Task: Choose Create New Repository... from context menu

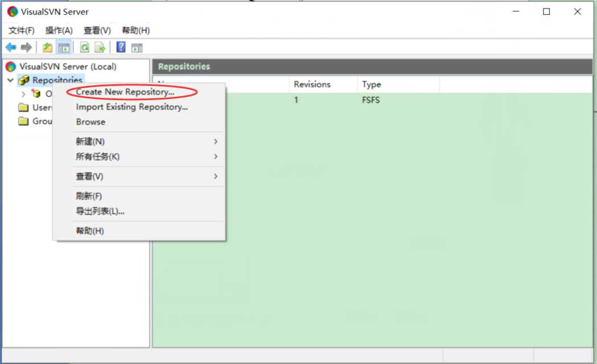Action: coord(139,92)
